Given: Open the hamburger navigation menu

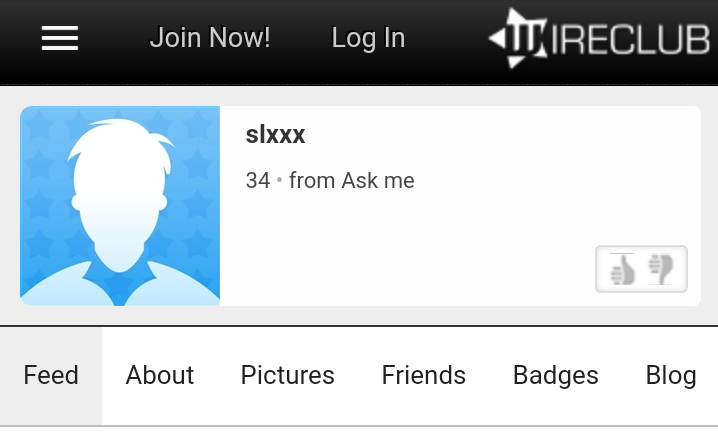Looking at the screenshot, I should pyautogui.click(x=59, y=38).
